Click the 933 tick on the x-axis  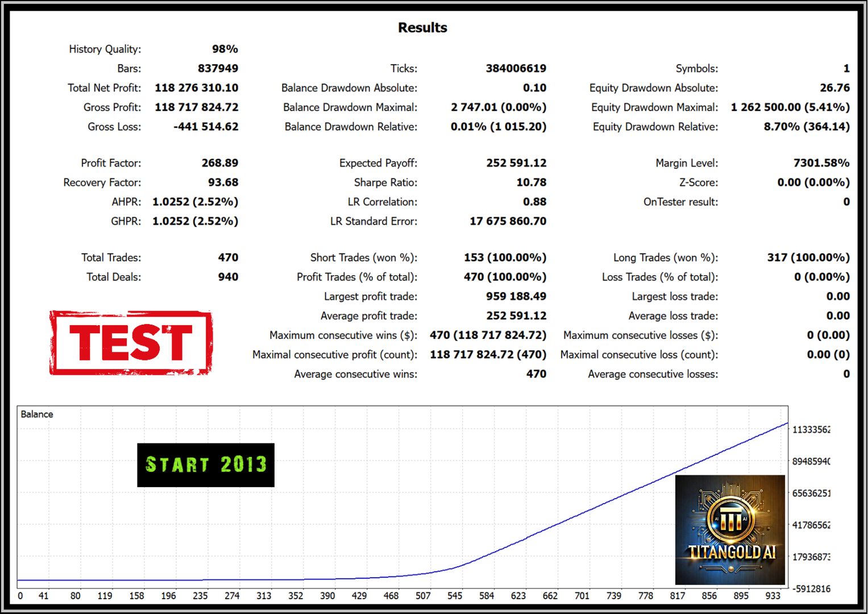click(x=773, y=596)
